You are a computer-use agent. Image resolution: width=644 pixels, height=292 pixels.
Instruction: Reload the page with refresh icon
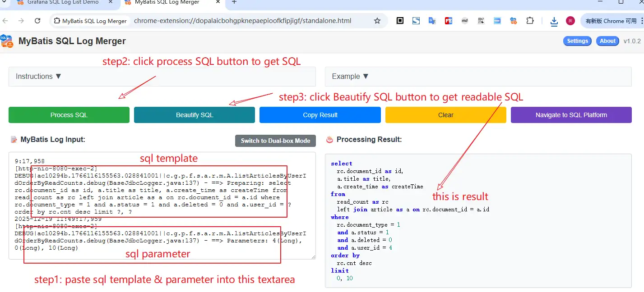[x=37, y=21]
